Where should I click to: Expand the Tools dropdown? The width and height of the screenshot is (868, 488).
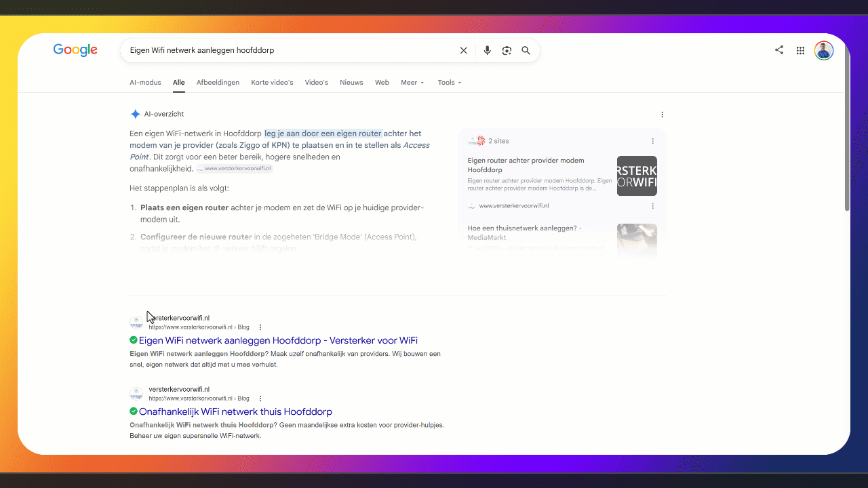[x=450, y=83]
